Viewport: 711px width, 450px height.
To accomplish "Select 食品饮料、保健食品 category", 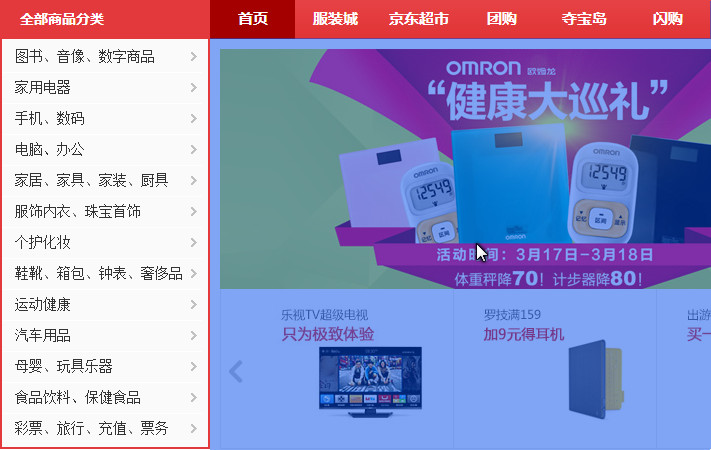I will point(78,397).
